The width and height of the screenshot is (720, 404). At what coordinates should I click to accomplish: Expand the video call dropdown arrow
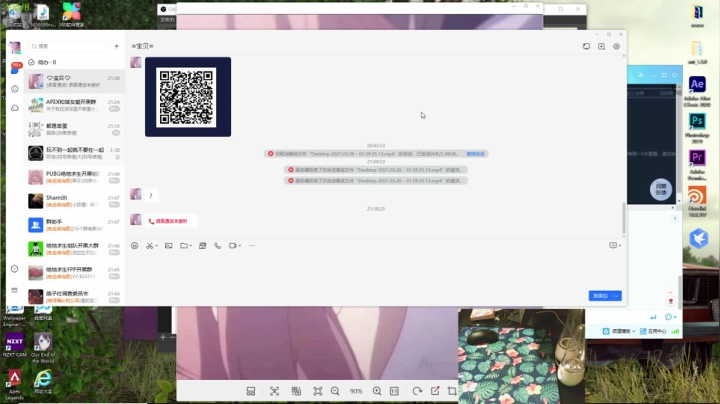pyautogui.click(x=240, y=246)
